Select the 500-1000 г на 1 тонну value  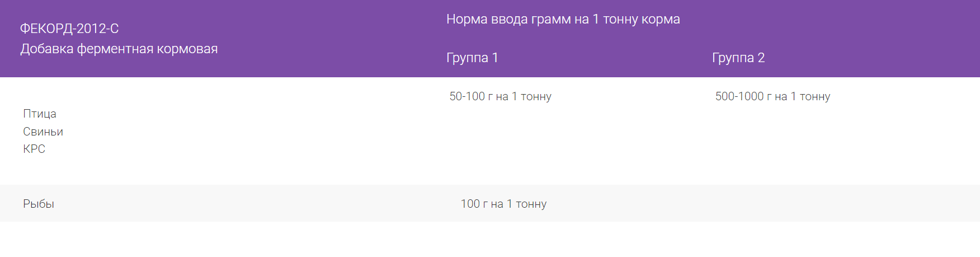pyautogui.click(x=772, y=96)
